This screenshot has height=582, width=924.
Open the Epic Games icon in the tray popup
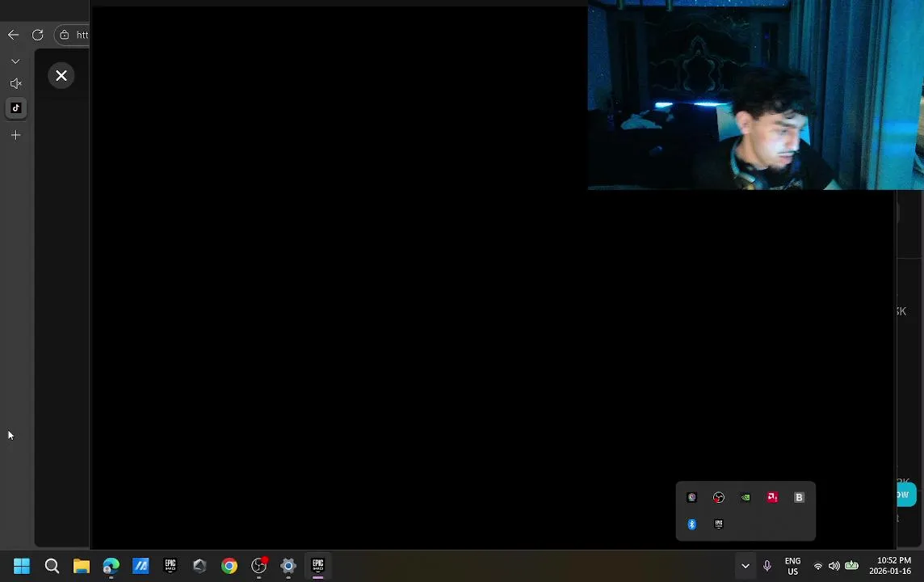pos(718,525)
